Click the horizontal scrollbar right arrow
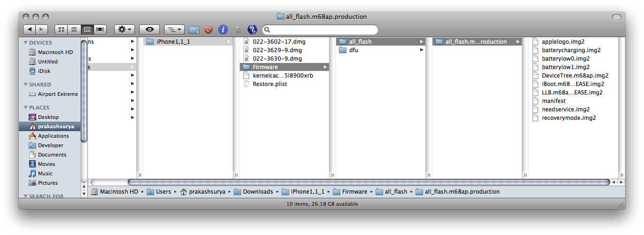644x235 pixels. pos(621,182)
